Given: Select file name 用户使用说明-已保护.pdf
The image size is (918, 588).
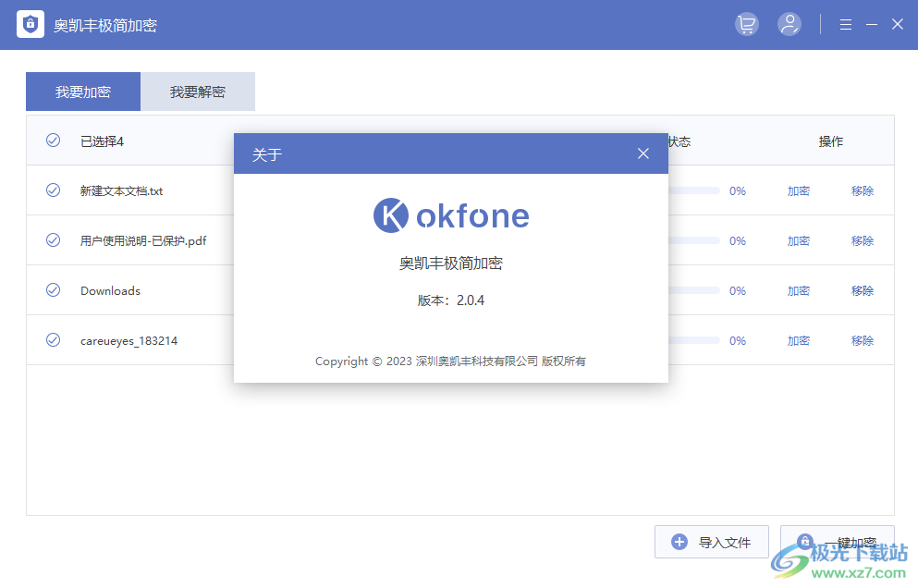Looking at the screenshot, I should tap(143, 240).
